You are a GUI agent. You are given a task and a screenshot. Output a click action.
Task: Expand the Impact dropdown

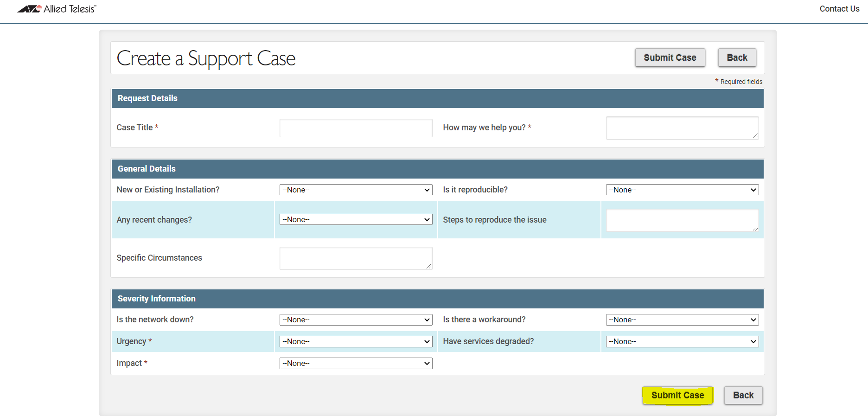pos(356,363)
